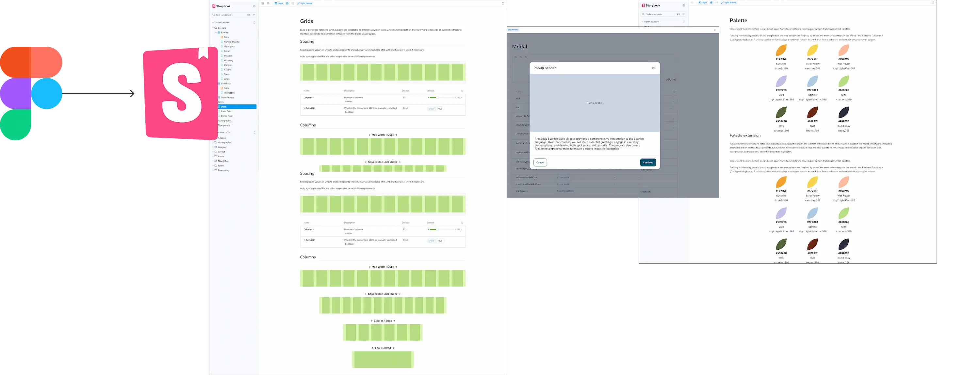Click 'Show code' in the Modal window
This screenshot has height=375, width=980.
tap(671, 80)
